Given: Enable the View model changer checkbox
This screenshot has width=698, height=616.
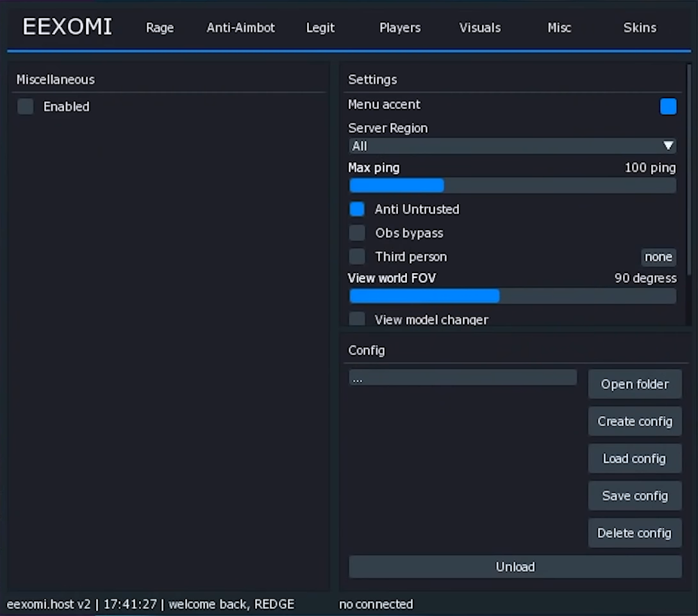Looking at the screenshot, I should pos(357,319).
